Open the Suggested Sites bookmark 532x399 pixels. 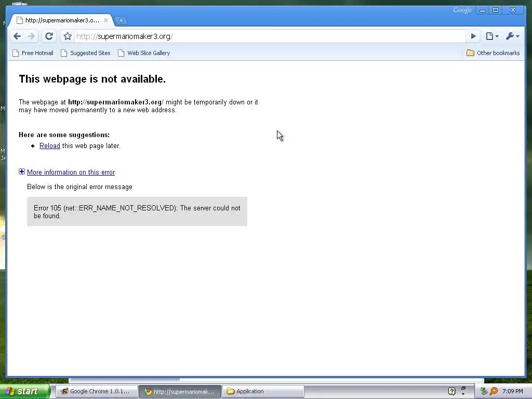click(x=86, y=53)
